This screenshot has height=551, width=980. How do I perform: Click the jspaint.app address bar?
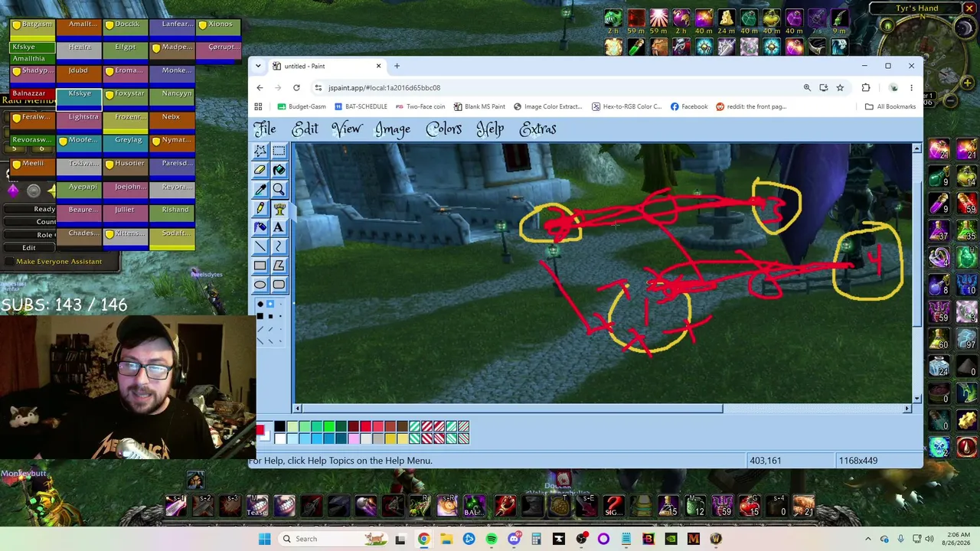tap(555, 87)
